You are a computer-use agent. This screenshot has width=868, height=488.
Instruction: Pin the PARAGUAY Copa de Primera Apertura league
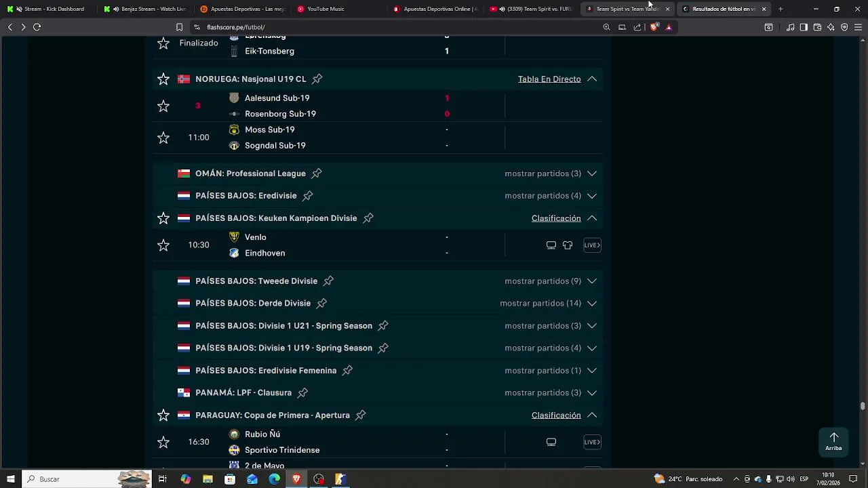pyautogui.click(x=360, y=415)
